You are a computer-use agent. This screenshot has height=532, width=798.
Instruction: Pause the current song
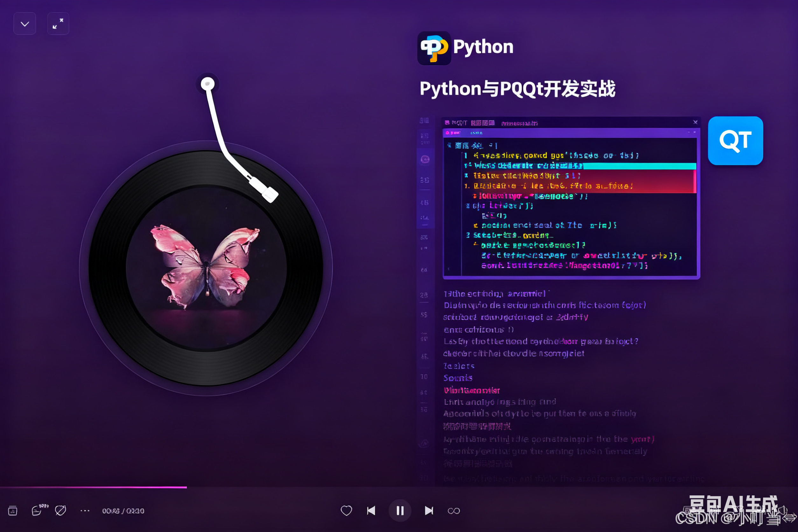400,511
